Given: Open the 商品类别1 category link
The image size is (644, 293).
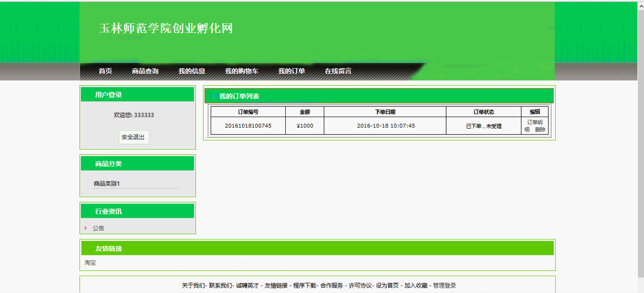Looking at the screenshot, I should point(107,183).
